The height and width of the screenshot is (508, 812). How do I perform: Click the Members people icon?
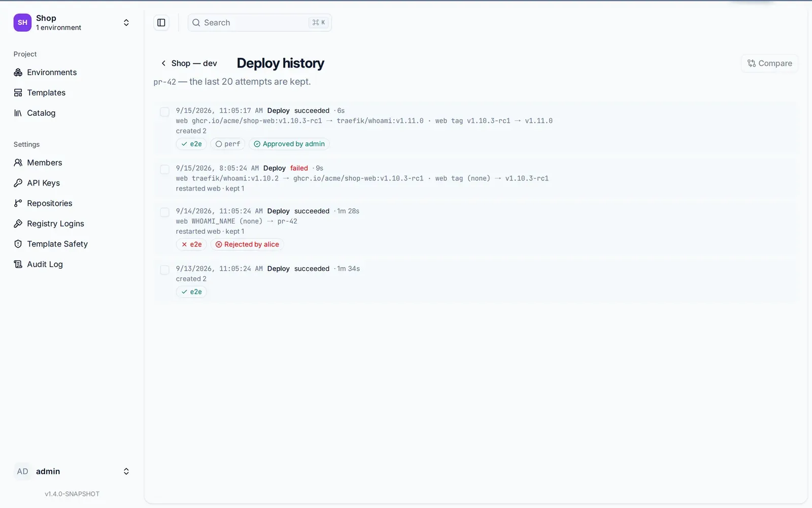[18, 163]
